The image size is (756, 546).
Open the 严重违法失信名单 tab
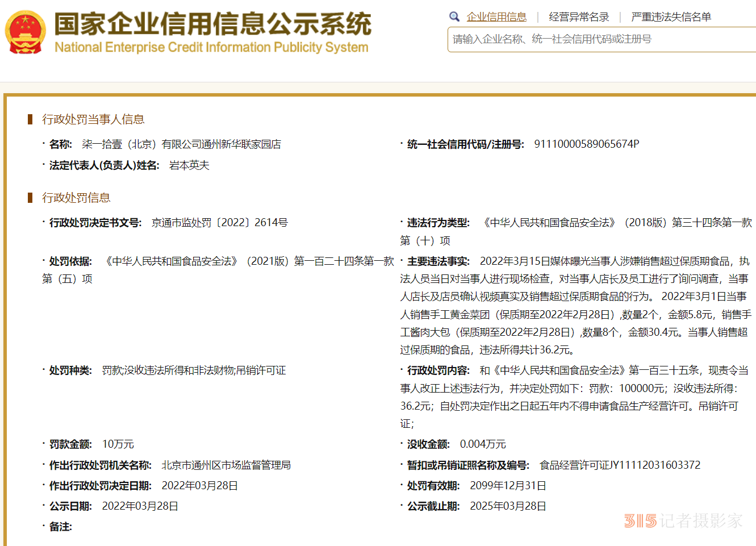[x=671, y=17]
